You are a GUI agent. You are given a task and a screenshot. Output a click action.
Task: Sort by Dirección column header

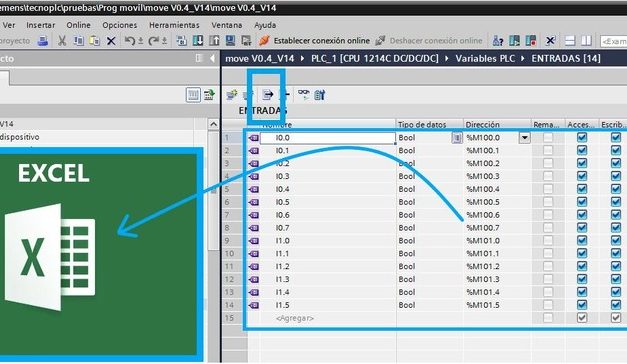tap(497, 124)
